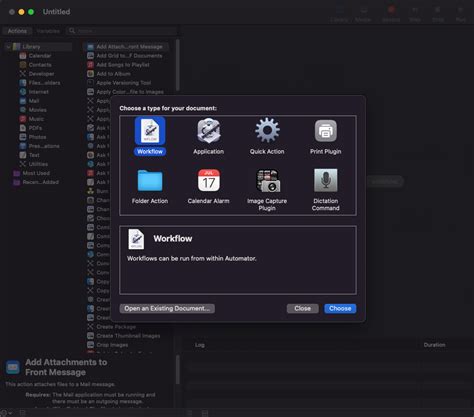Click the Step toolbar button
The image size is (474, 417).
[415, 14]
